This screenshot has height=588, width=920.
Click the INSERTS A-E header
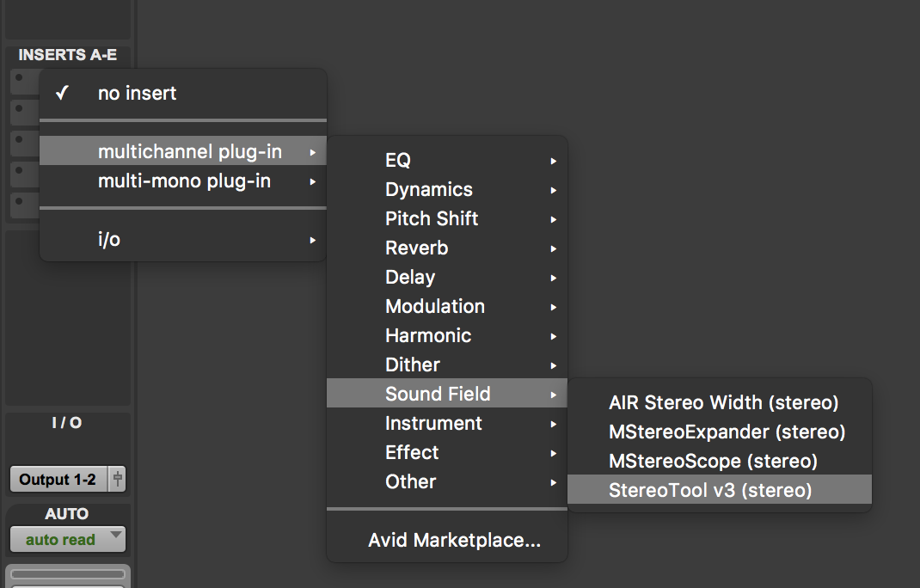point(67,55)
